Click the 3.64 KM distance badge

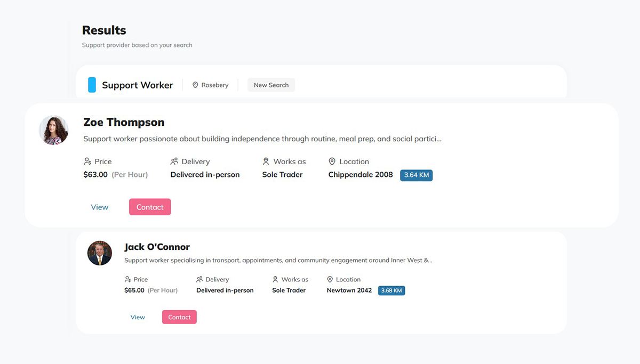[416, 175]
